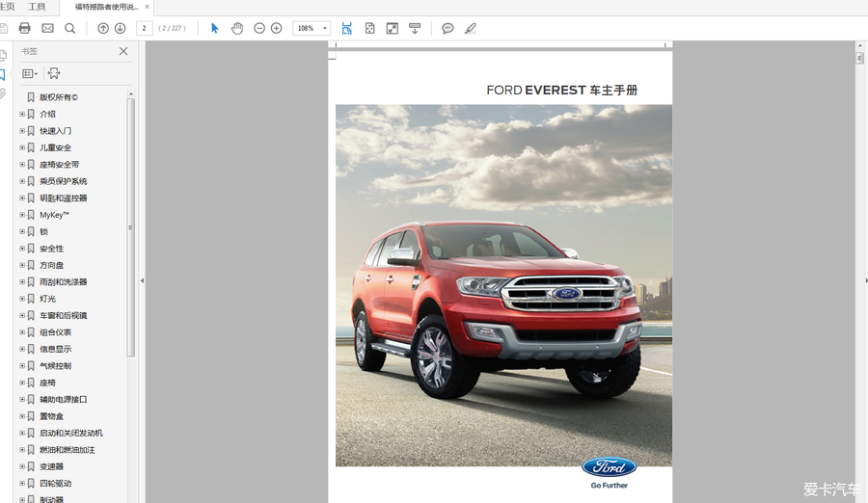Open page thumbnails side icon
Viewport: 868px width, 503px height.
(3, 55)
